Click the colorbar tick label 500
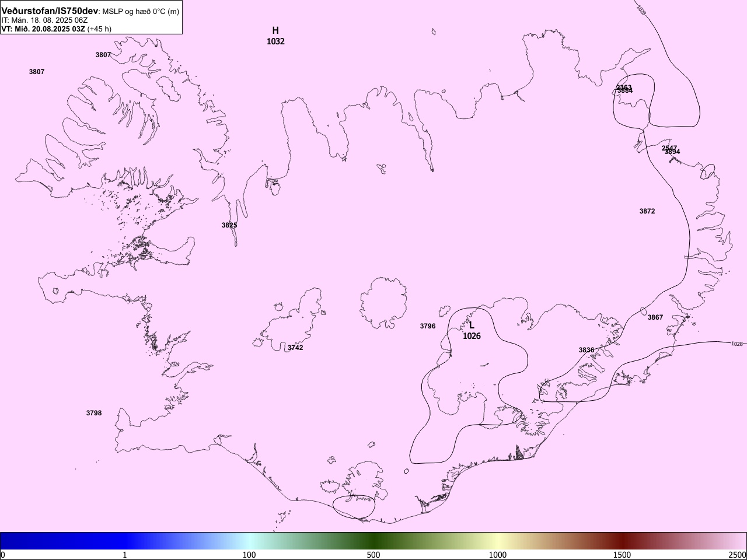Screen dimensions: 747x560 tap(373, 554)
